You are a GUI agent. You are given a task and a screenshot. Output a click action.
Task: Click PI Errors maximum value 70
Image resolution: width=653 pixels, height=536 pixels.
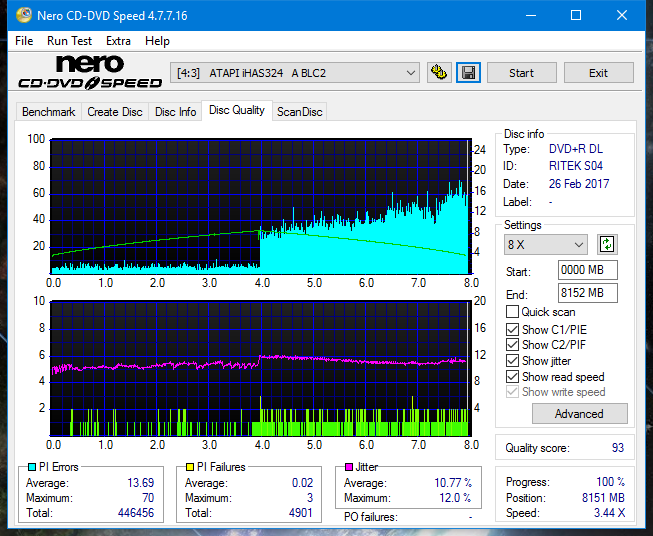pos(148,498)
